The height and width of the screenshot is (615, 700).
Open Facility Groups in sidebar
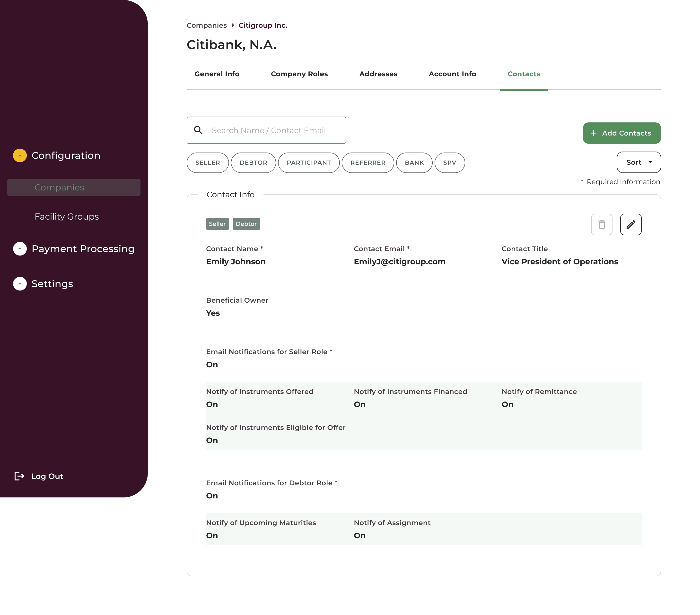pos(66,217)
